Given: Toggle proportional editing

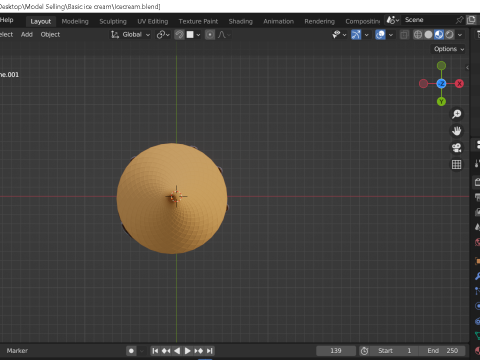Looking at the screenshot, I should (210, 34).
